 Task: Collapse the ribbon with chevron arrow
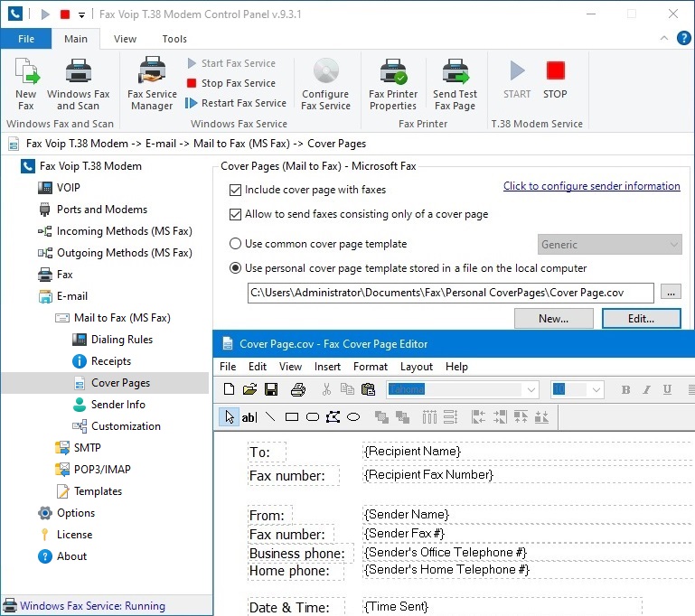(x=664, y=38)
